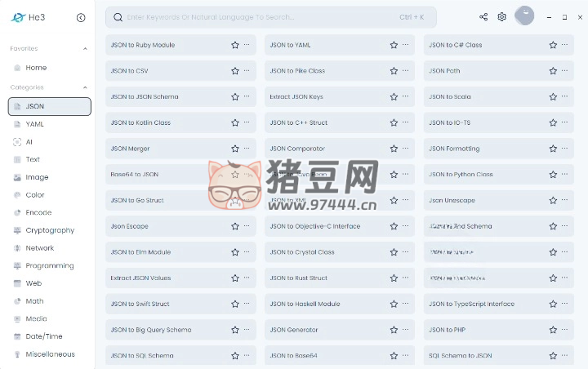The height and width of the screenshot is (369, 588).
Task: Star the JSON to C# Class tool
Action: (x=553, y=46)
